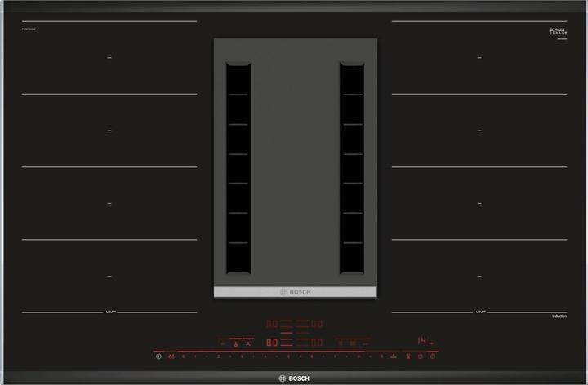Set power slider to level 6
This screenshot has height=385, width=588.
pyautogui.click(x=312, y=356)
